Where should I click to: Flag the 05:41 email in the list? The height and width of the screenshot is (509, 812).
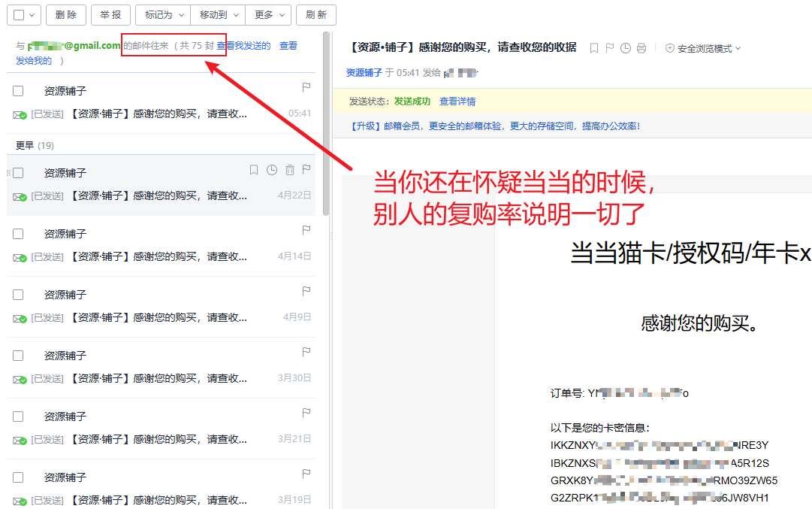[x=306, y=88]
